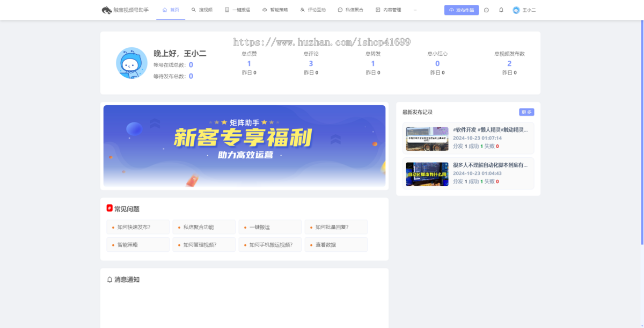644x328 pixels.
Task: Click the 触宝视频号助手 logo
Action: point(125,10)
